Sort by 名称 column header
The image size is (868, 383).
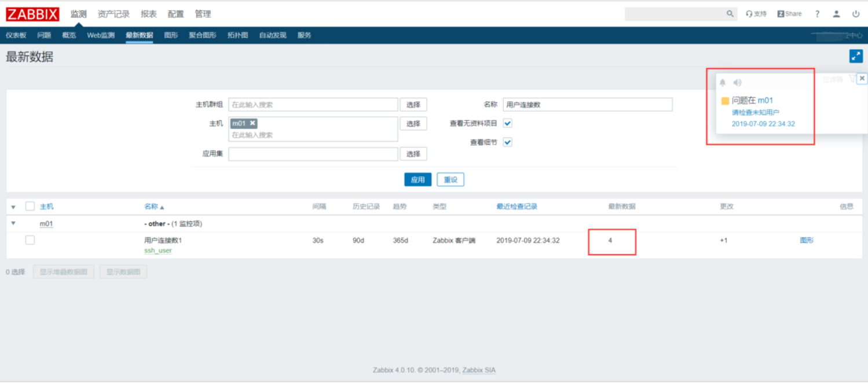pos(151,207)
